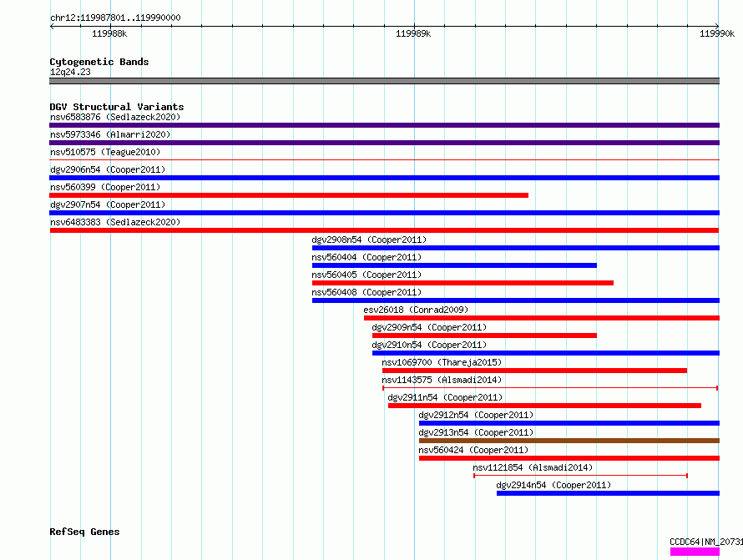Image resolution: width=743 pixels, height=560 pixels.
Task: Select the thin red line of nsv1121854
Action: pos(580,476)
